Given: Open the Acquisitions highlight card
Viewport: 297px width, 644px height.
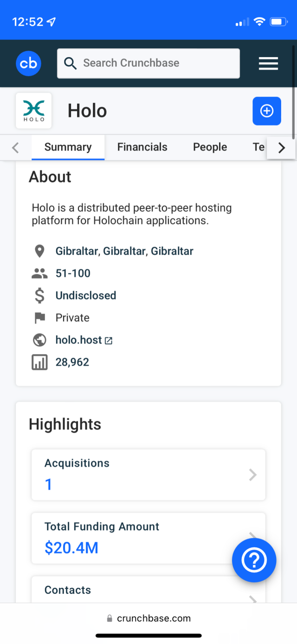Looking at the screenshot, I should (x=148, y=475).
